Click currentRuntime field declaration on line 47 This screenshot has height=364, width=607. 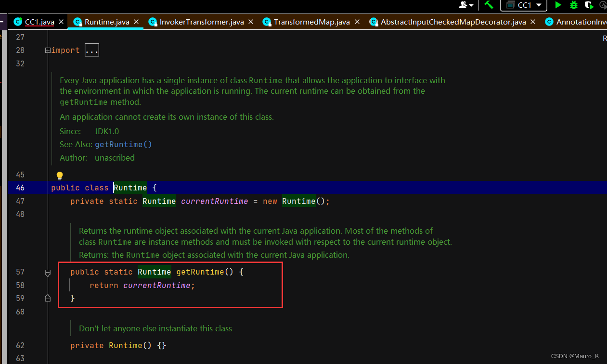click(215, 201)
